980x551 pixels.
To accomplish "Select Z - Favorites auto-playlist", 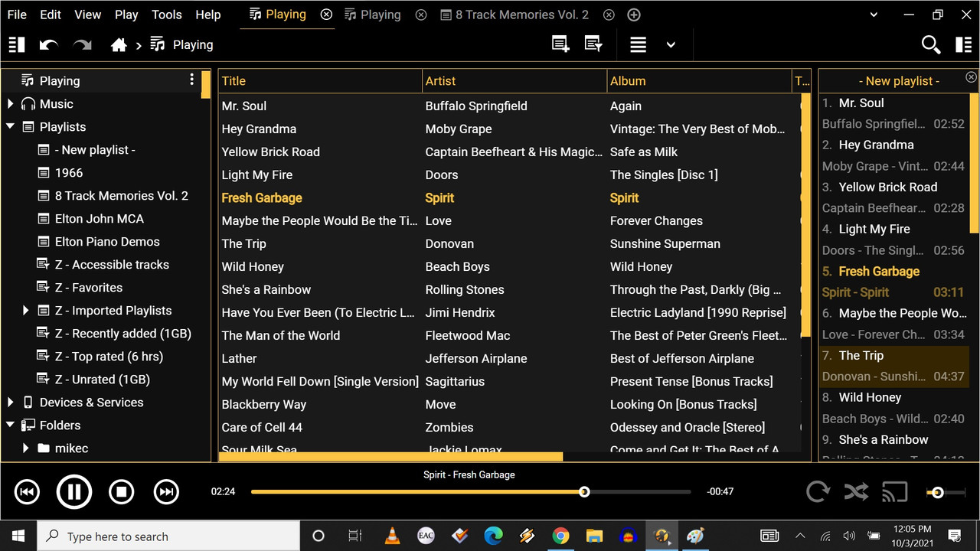I will 89,288.
